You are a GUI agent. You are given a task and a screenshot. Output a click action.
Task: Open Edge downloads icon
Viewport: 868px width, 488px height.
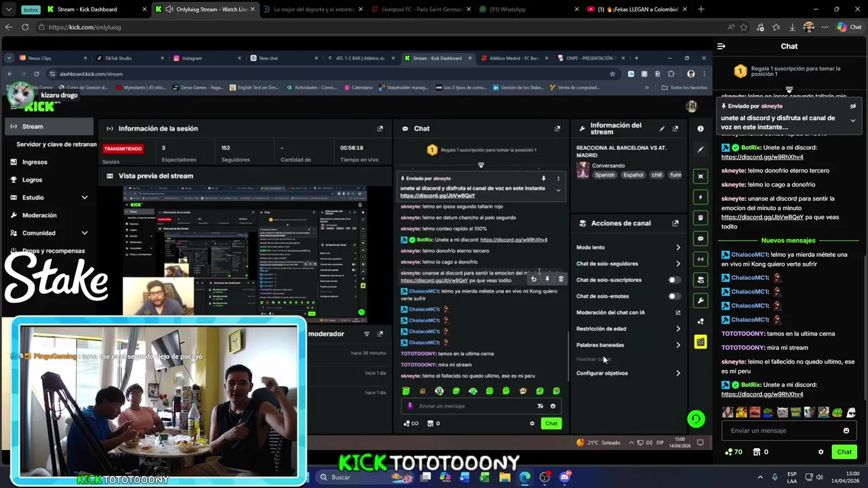pos(792,27)
